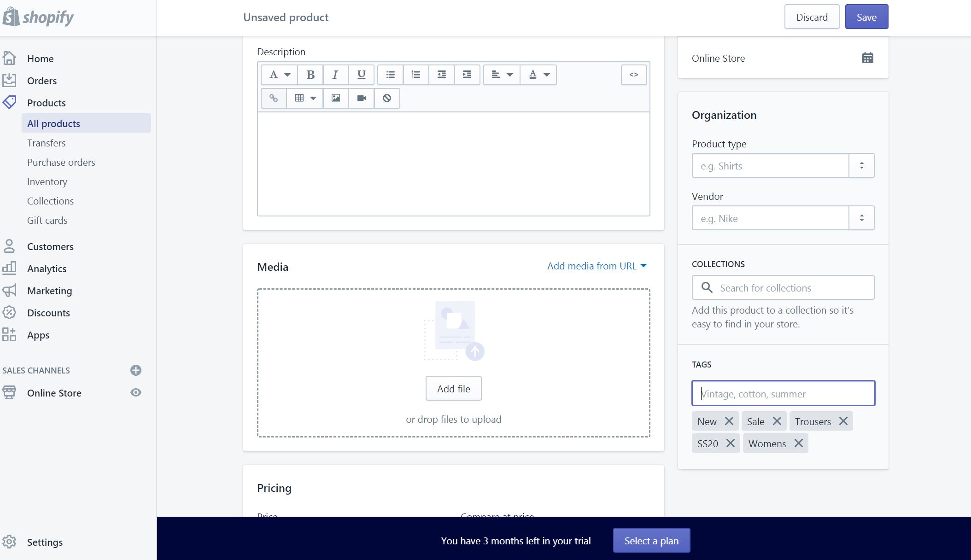Click the insert image icon
This screenshot has height=560, width=971.
coord(336,98)
